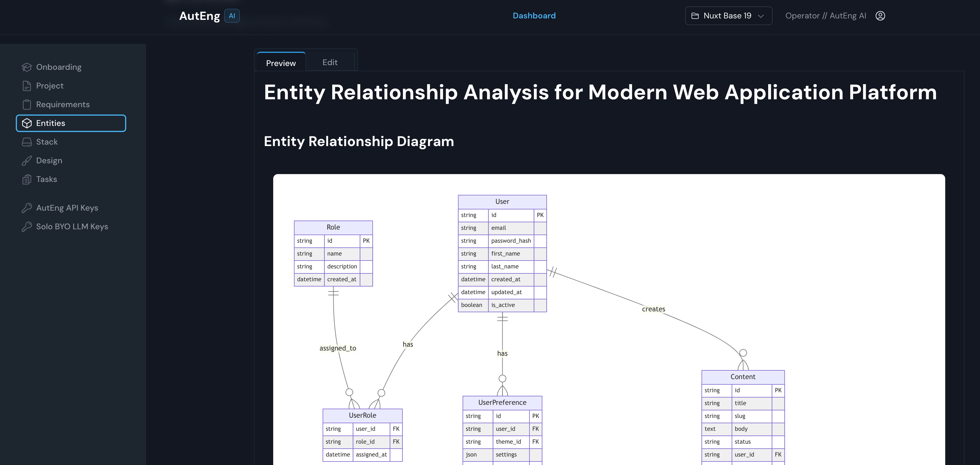The height and width of the screenshot is (465, 980).
Task: Click the AutEng API Keys key icon
Action: [27, 208]
